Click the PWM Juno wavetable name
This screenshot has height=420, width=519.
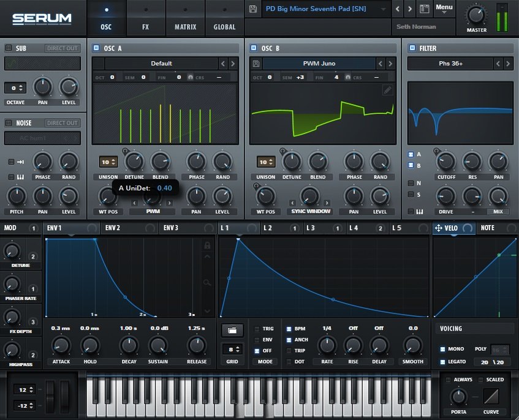[x=319, y=64]
